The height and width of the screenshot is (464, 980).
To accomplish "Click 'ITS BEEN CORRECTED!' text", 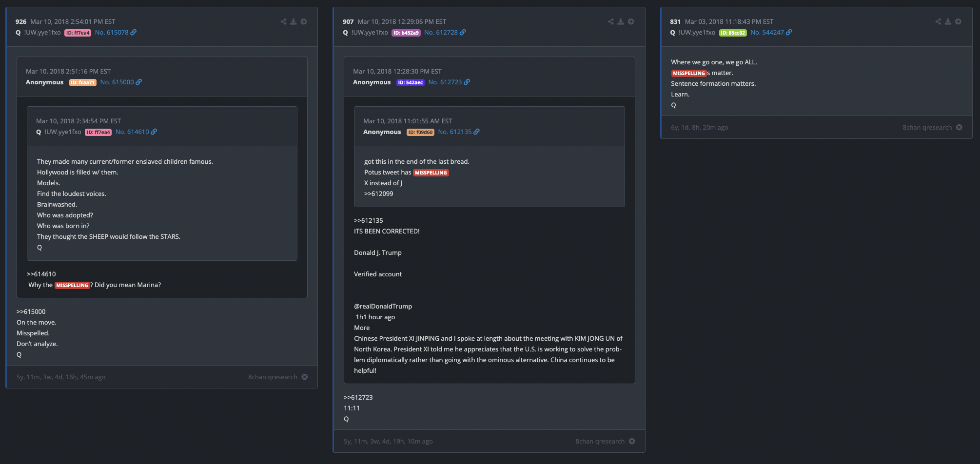I will point(387,231).
